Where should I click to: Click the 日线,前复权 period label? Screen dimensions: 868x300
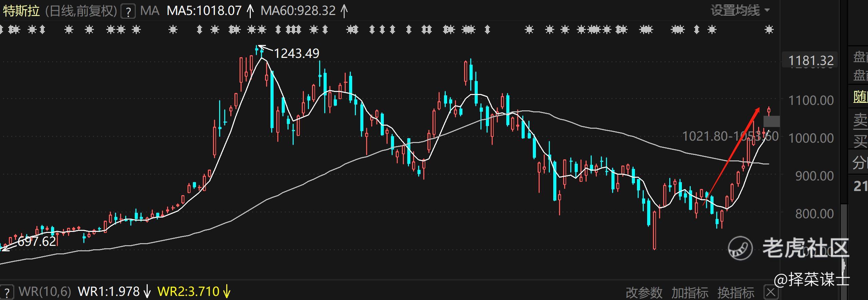(x=81, y=11)
